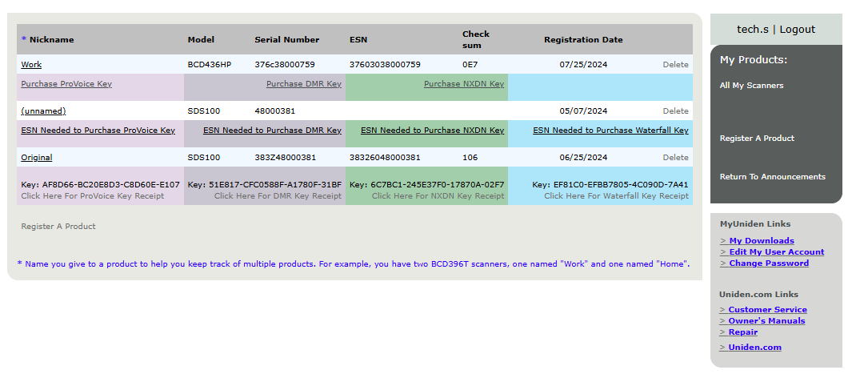Select Return To Announcements in sidebar
Image resolution: width=868 pixels, height=386 pixels.
[772, 177]
